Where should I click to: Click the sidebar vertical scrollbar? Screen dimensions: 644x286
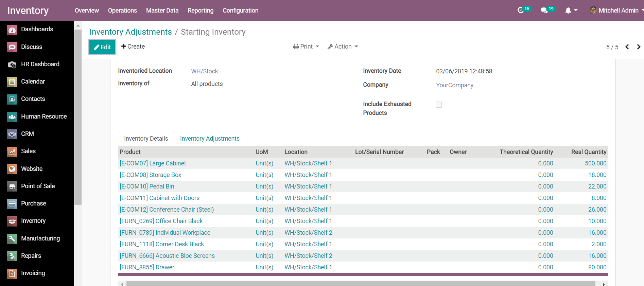pyautogui.click(x=78, y=117)
